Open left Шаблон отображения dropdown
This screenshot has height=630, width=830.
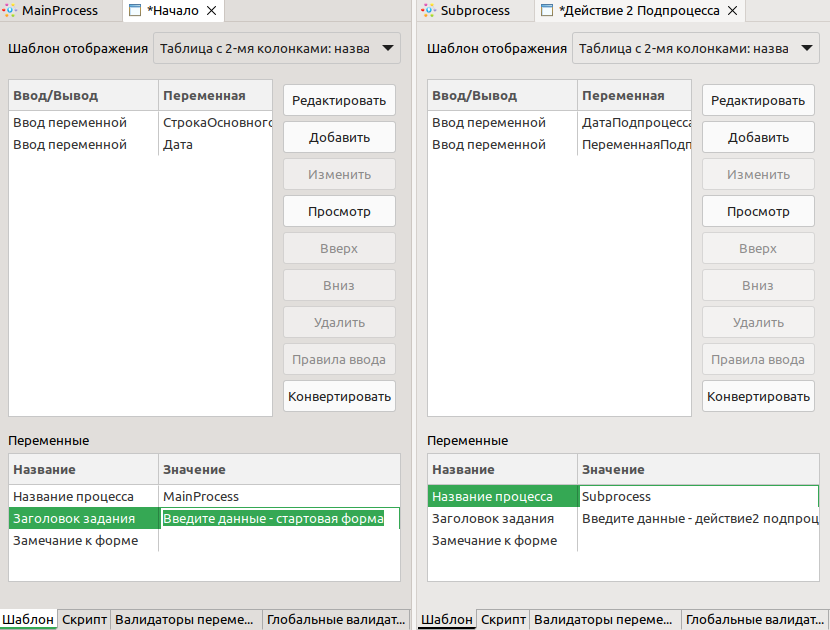276,48
